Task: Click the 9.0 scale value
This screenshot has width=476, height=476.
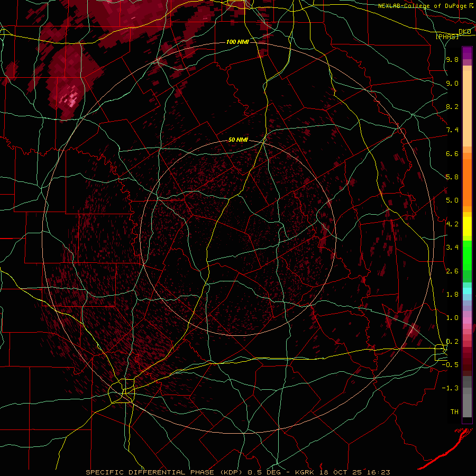Action: coord(452,83)
